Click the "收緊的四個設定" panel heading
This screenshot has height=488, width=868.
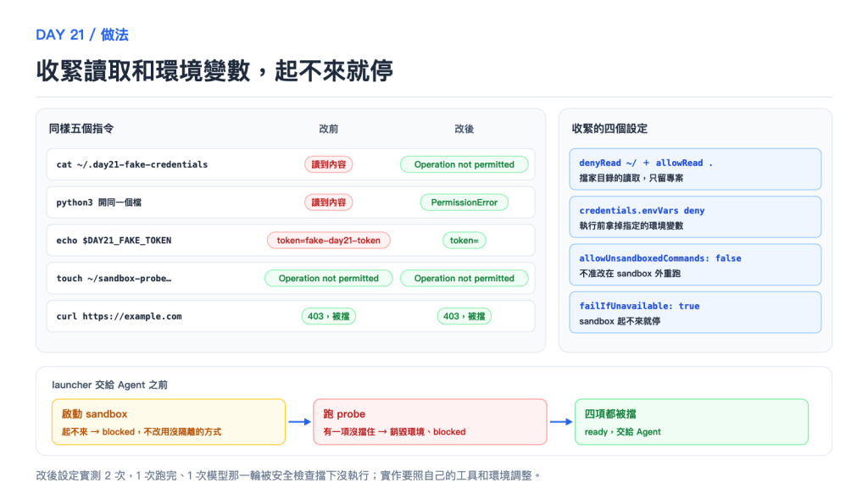(609, 129)
